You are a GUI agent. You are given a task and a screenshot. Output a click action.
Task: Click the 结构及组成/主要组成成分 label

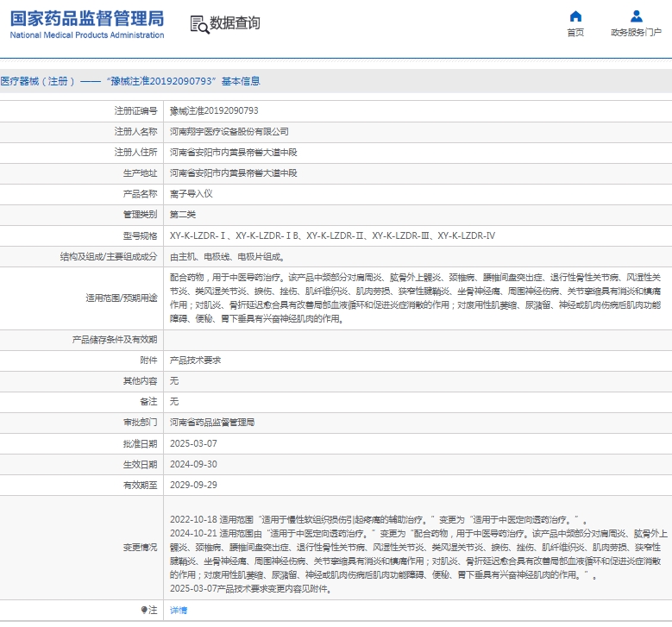click(x=109, y=257)
